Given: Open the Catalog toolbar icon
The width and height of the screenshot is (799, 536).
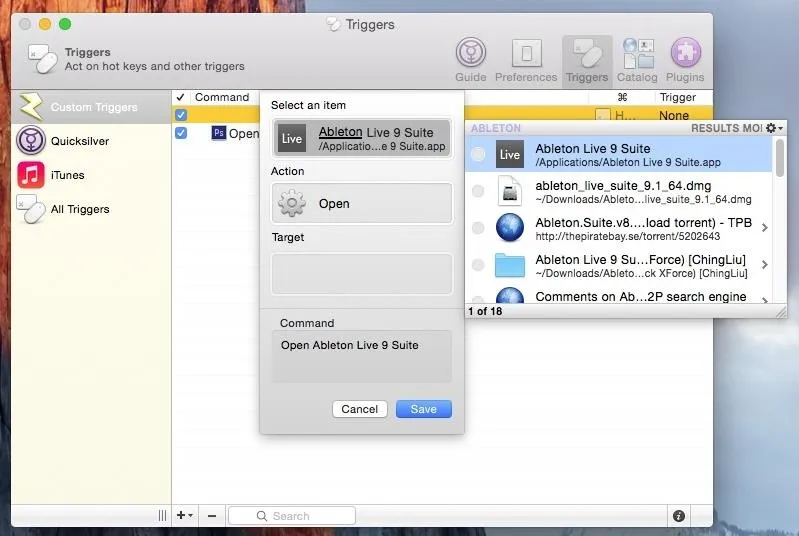Looking at the screenshot, I should pyautogui.click(x=637, y=61).
